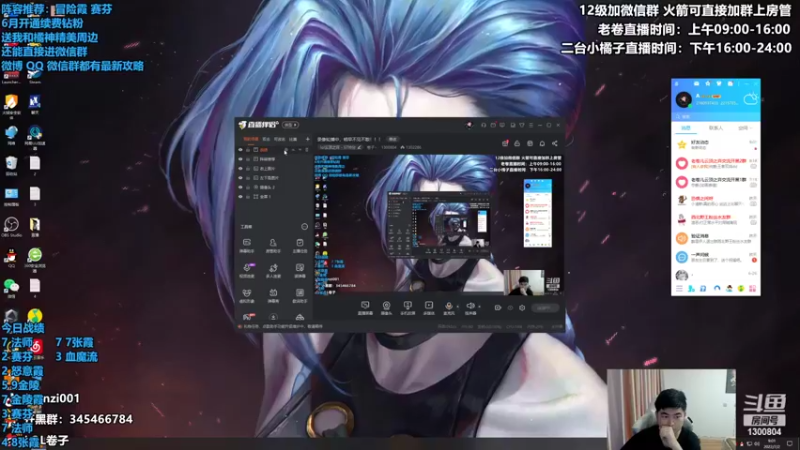800x450 pixels.
Task: Open the mail envelope icon in QQ header
Action: click(696, 83)
